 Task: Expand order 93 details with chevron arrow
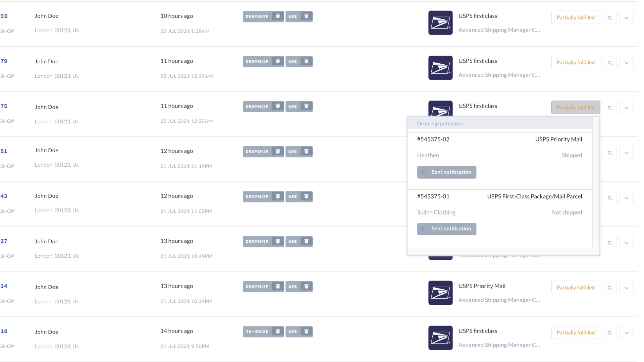(627, 17)
